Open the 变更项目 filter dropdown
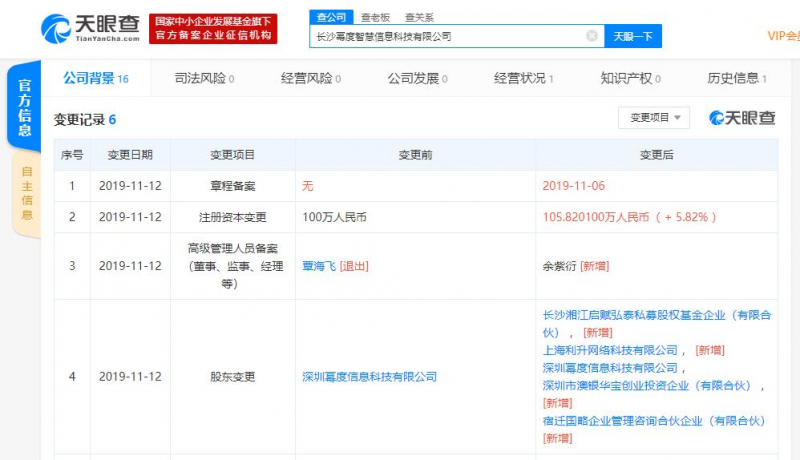The width and height of the screenshot is (800, 460). point(654,118)
